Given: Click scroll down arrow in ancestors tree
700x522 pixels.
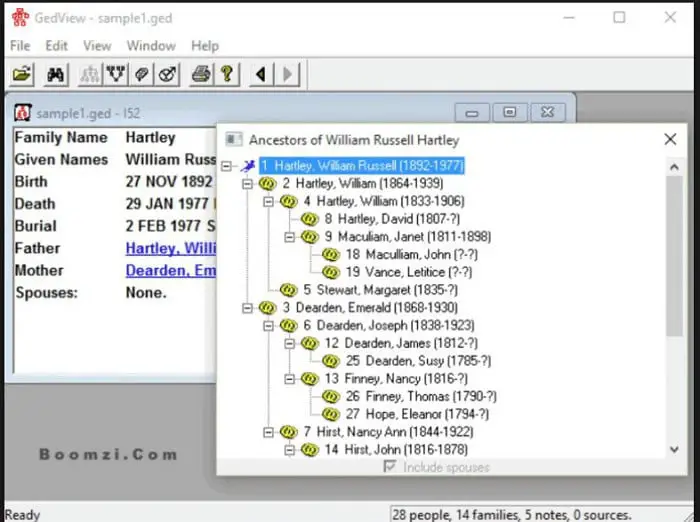Looking at the screenshot, I should (674, 450).
